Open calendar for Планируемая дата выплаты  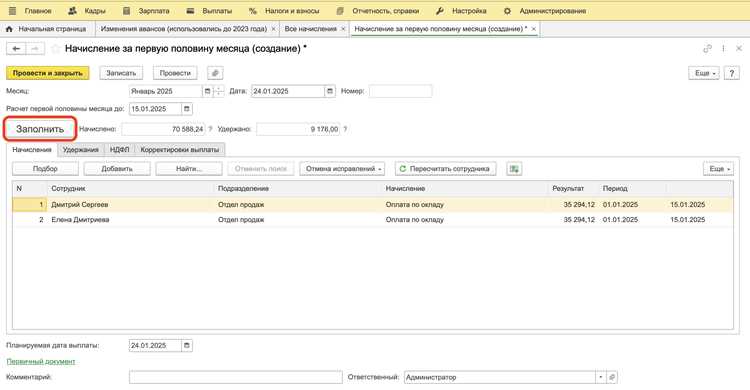187,345
